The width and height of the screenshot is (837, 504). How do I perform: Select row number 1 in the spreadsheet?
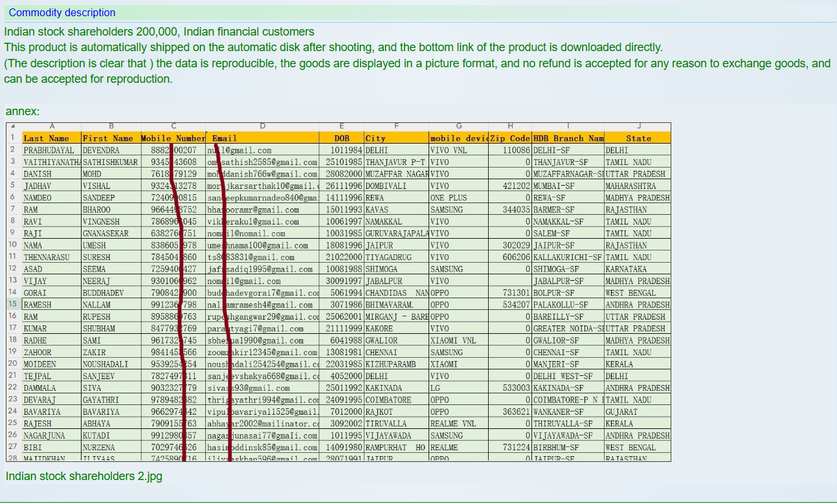tap(13, 138)
